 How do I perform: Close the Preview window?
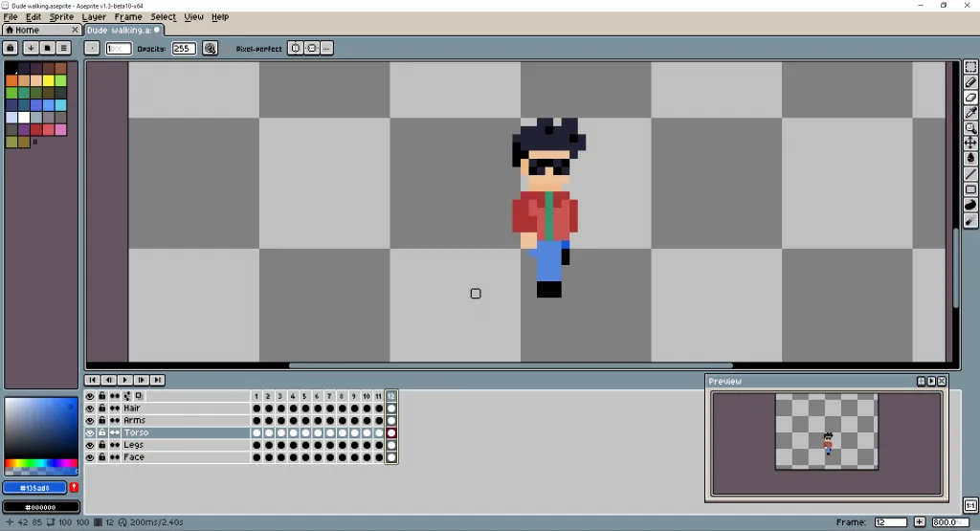(942, 381)
